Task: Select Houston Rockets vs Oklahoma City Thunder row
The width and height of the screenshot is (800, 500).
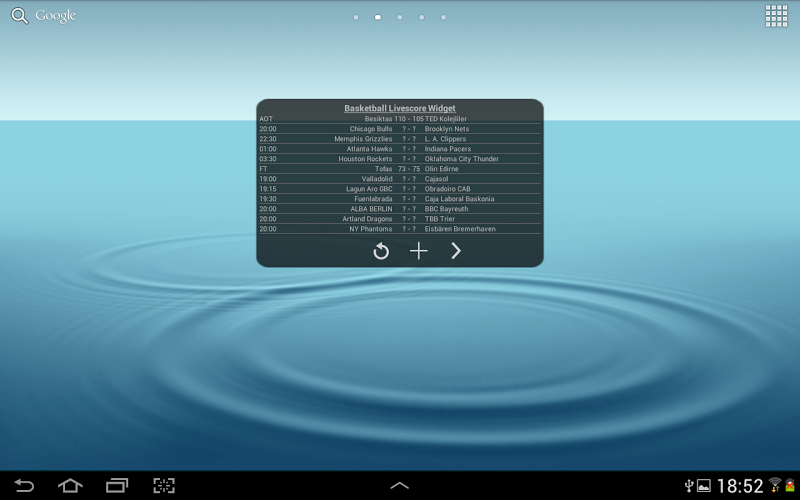Action: (x=399, y=159)
